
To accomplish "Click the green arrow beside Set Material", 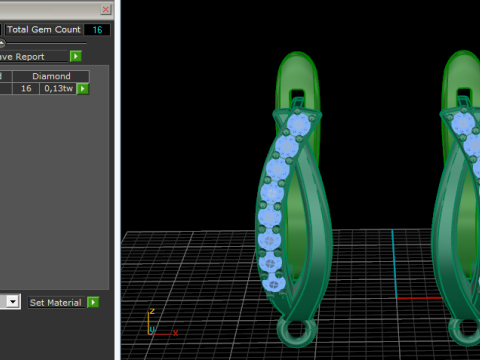I will pyautogui.click(x=93, y=302).
